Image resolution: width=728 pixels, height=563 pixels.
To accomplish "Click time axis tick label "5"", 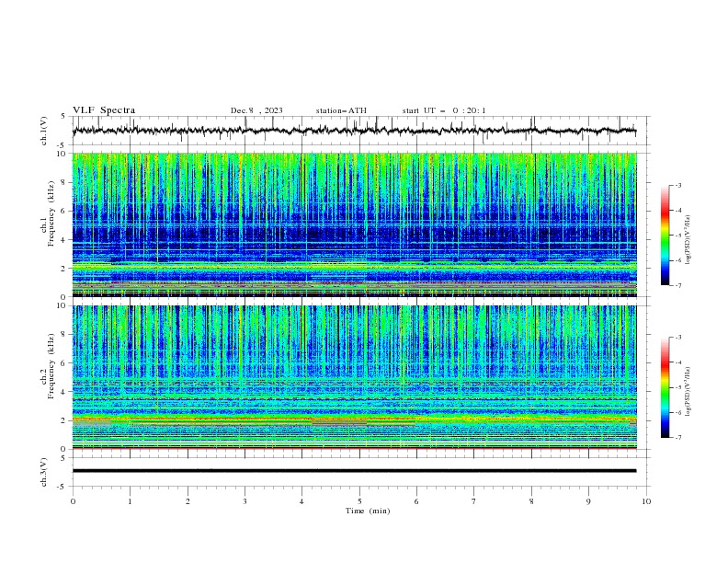I will [359, 501].
